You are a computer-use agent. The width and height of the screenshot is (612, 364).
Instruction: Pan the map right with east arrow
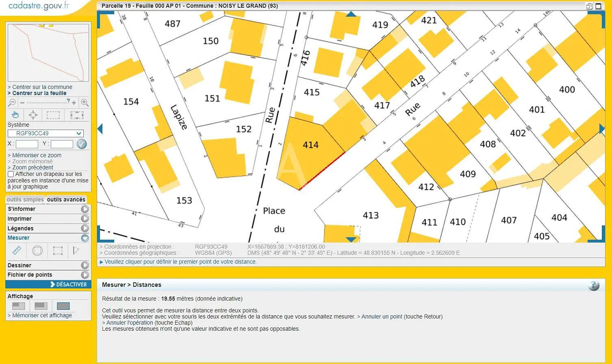pyautogui.click(x=601, y=129)
